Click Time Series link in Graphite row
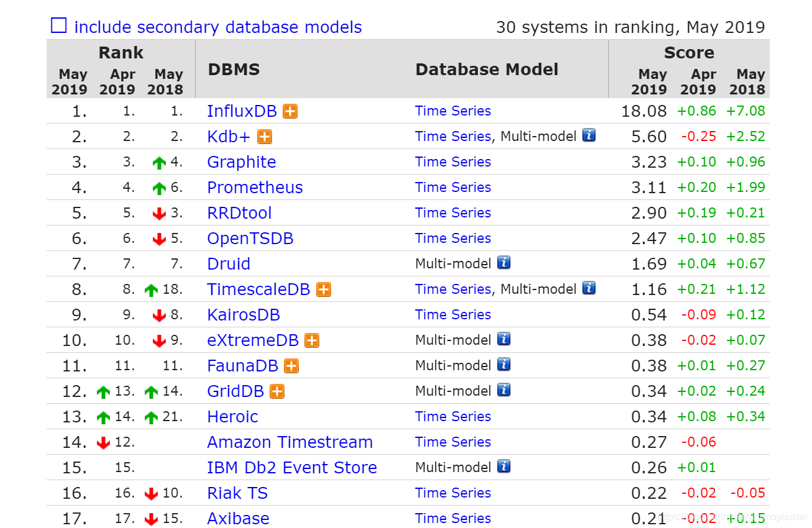812x528 pixels. 453,162
